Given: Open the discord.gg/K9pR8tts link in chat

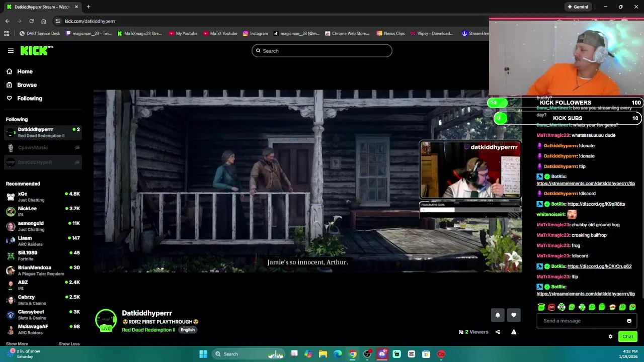Looking at the screenshot, I should 596,204.
